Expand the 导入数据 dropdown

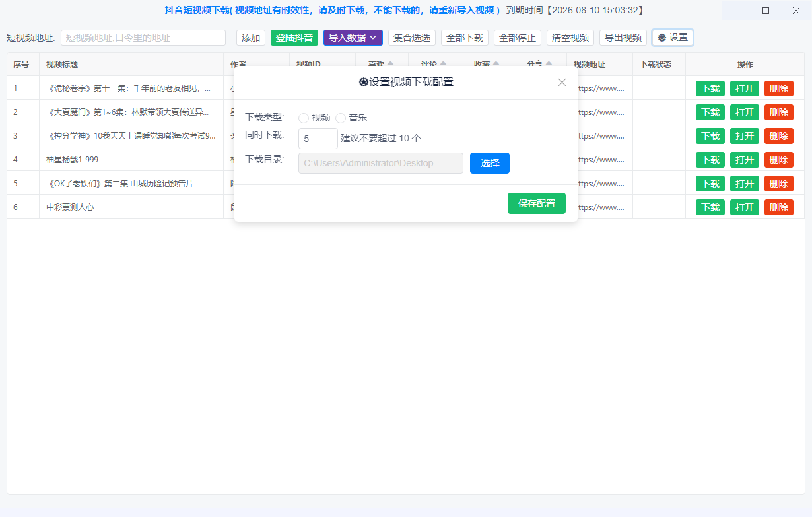tap(353, 38)
